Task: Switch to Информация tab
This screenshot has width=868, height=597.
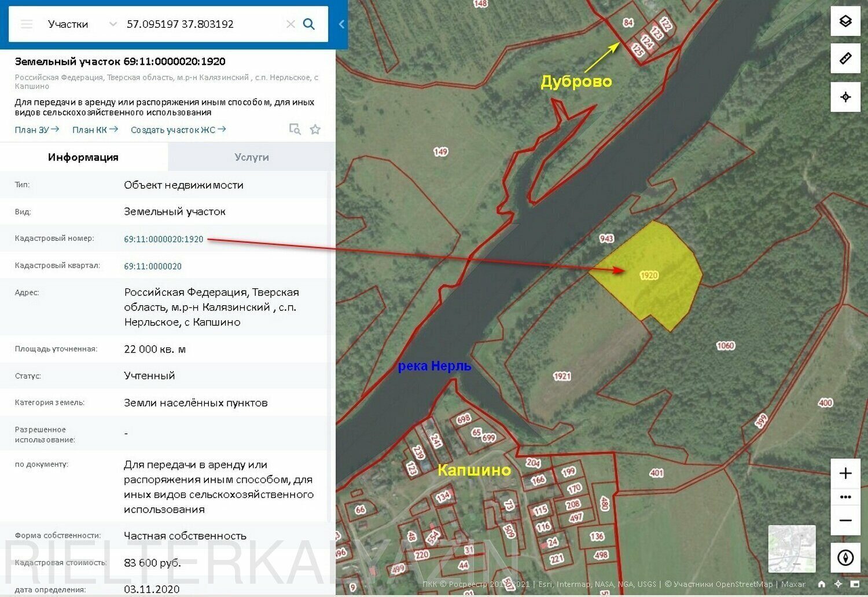Action: (83, 157)
